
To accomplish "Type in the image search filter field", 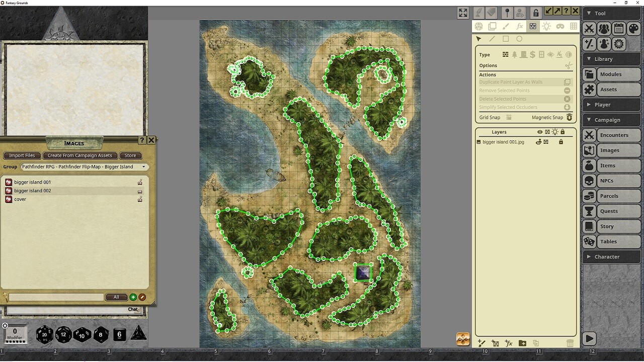I will click(55, 297).
